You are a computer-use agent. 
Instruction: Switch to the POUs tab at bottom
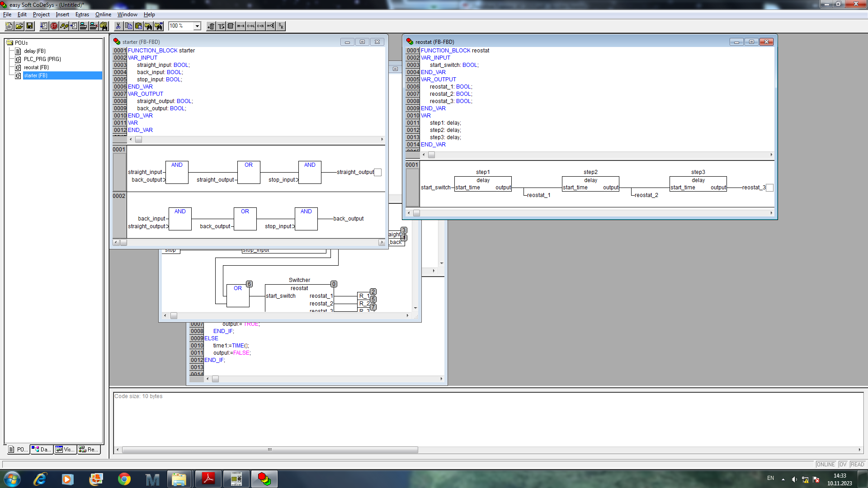click(18, 449)
